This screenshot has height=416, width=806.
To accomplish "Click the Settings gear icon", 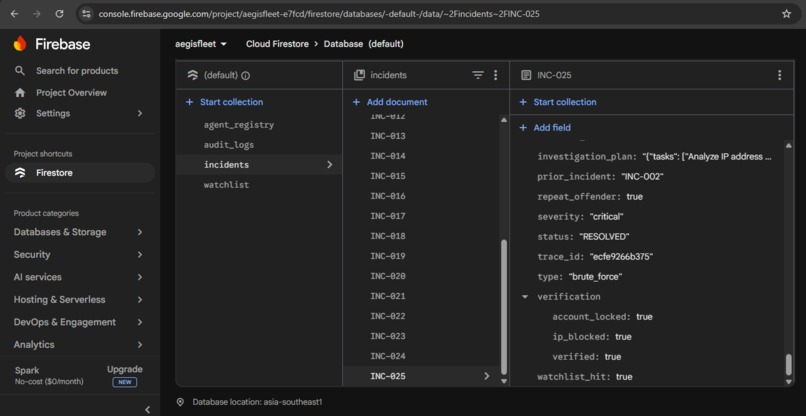I will coord(20,113).
